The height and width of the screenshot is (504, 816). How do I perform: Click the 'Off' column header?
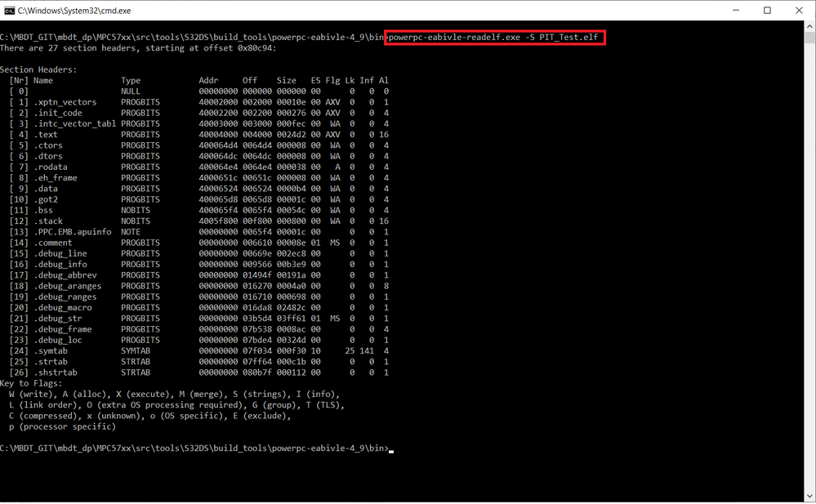(x=250, y=80)
